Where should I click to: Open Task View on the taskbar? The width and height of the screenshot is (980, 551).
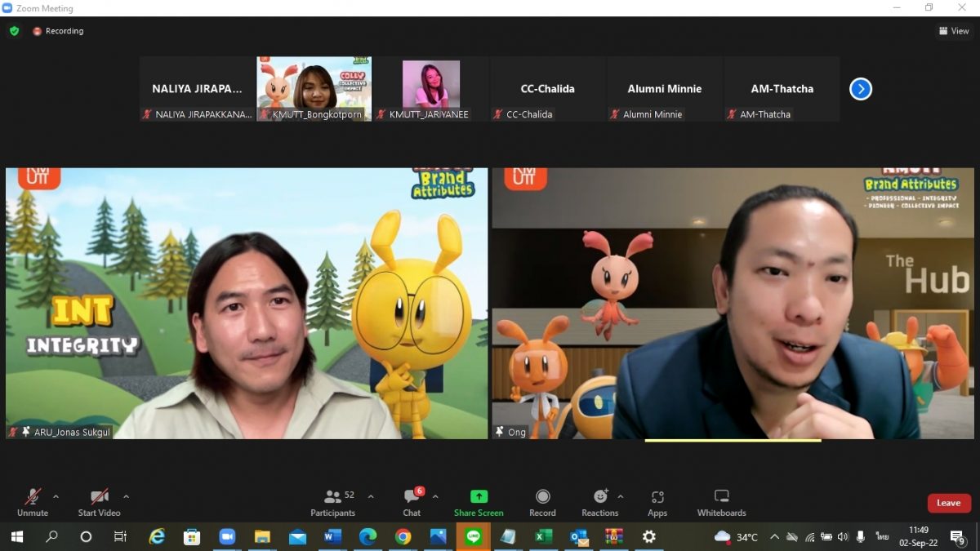(x=121, y=536)
